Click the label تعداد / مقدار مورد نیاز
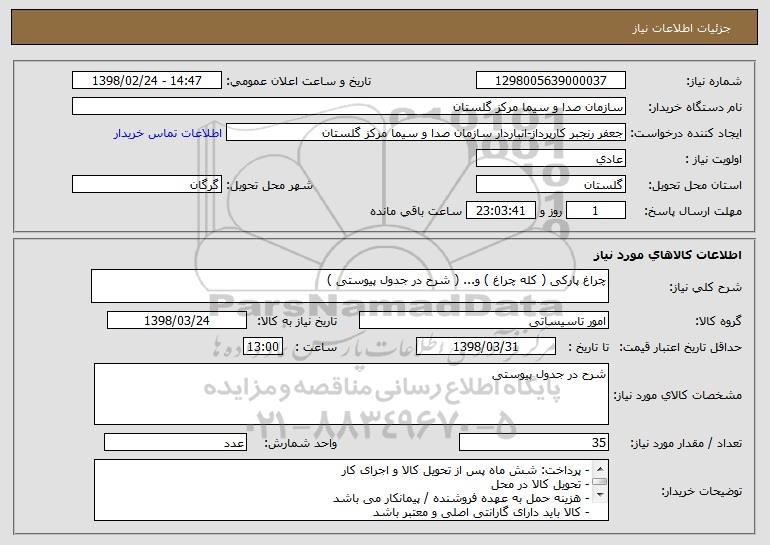The image size is (770, 545). pyautogui.click(x=686, y=443)
